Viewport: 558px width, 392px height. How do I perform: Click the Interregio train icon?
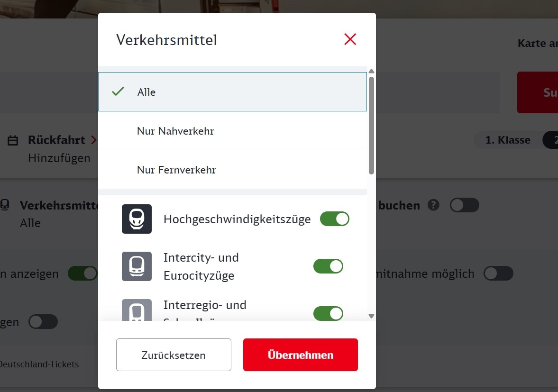pyautogui.click(x=137, y=310)
